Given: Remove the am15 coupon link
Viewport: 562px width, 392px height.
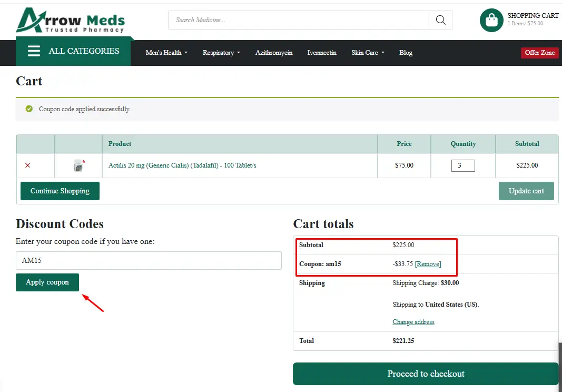Looking at the screenshot, I should (428, 264).
